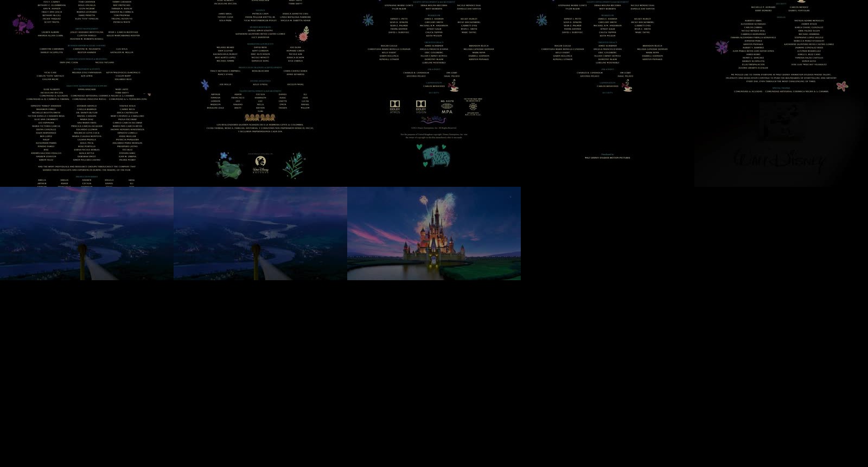Click the Dolby Vision logo

pos(421,106)
